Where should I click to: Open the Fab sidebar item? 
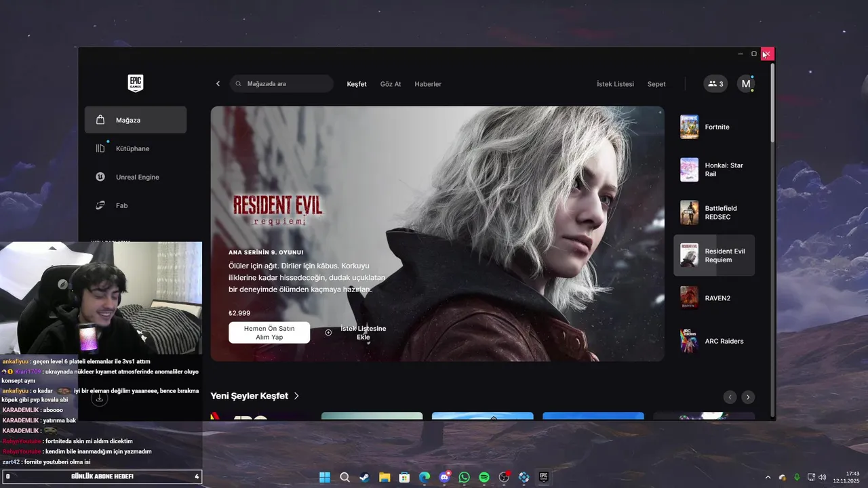click(x=136, y=205)
